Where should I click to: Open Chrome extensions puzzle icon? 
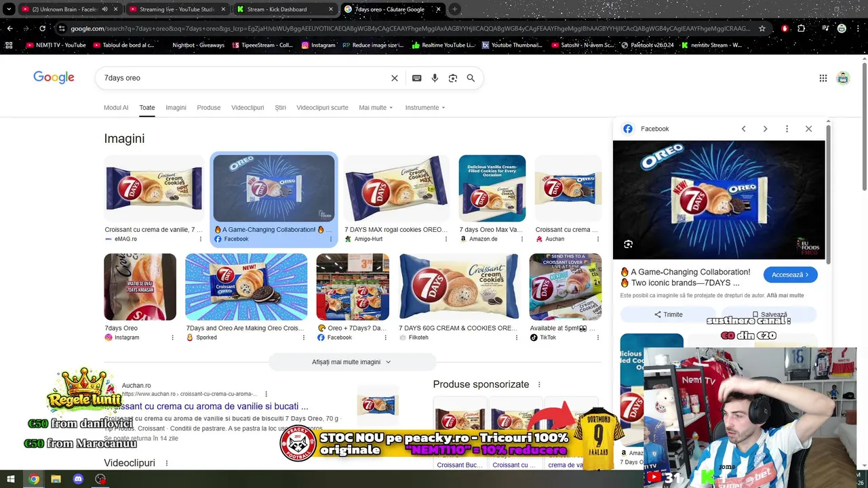click(x=802, y=28)
